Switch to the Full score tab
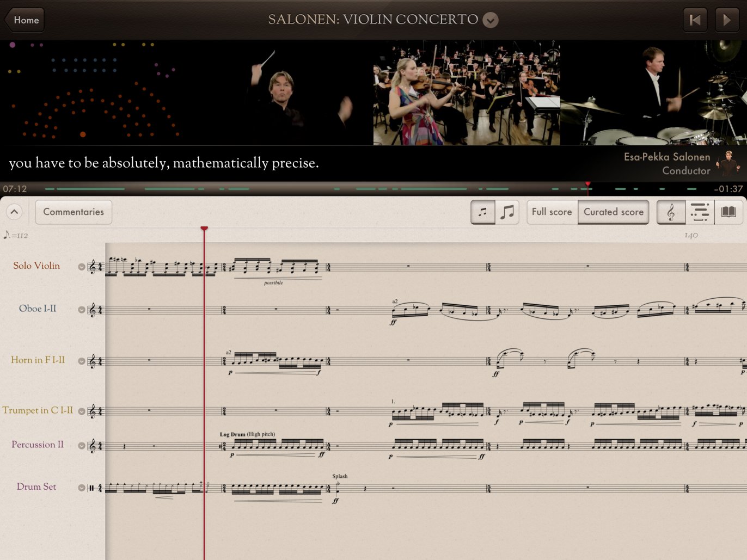 [x=552, y=212]
